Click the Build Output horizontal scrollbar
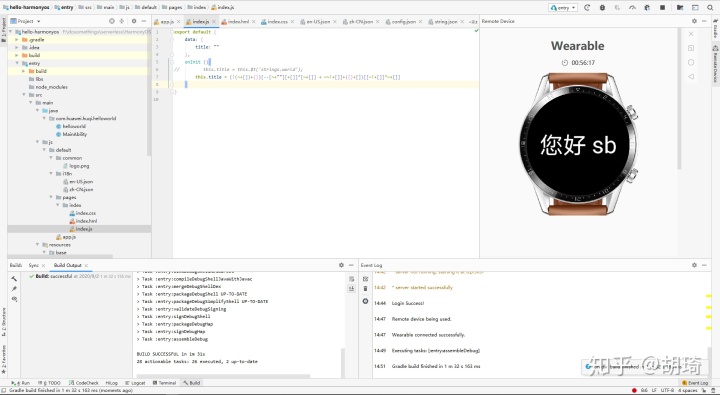This screenshot has width=720, height=395. pos(224,376)
